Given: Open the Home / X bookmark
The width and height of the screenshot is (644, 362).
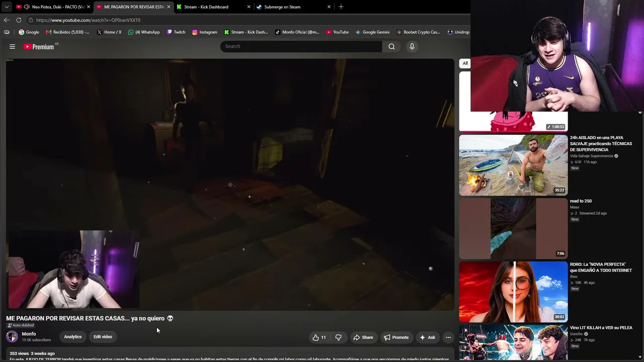Looking at the screenshot, I should coord(109,32).
